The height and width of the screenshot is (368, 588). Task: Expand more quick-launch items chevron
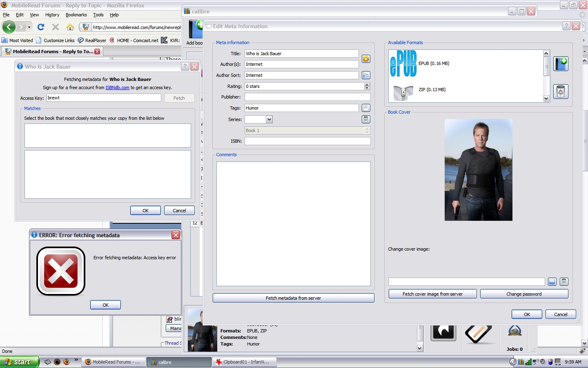(x=76, y=360)
